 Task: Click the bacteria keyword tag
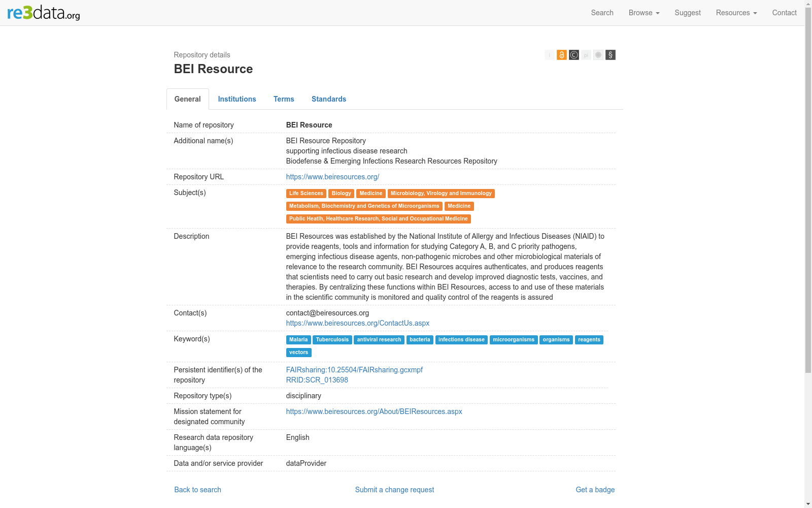[x=420, y=340]
